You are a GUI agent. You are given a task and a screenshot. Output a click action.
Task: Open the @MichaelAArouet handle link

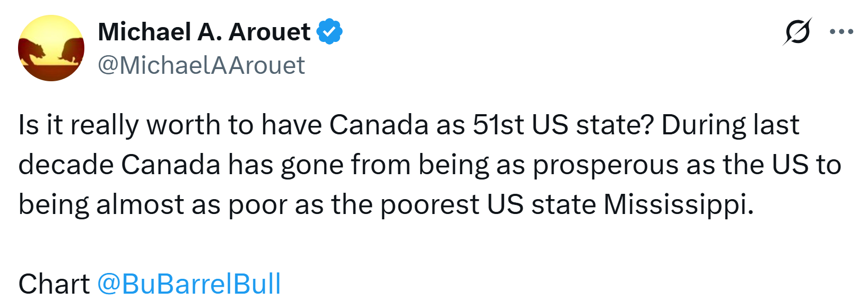coord(201,65)
